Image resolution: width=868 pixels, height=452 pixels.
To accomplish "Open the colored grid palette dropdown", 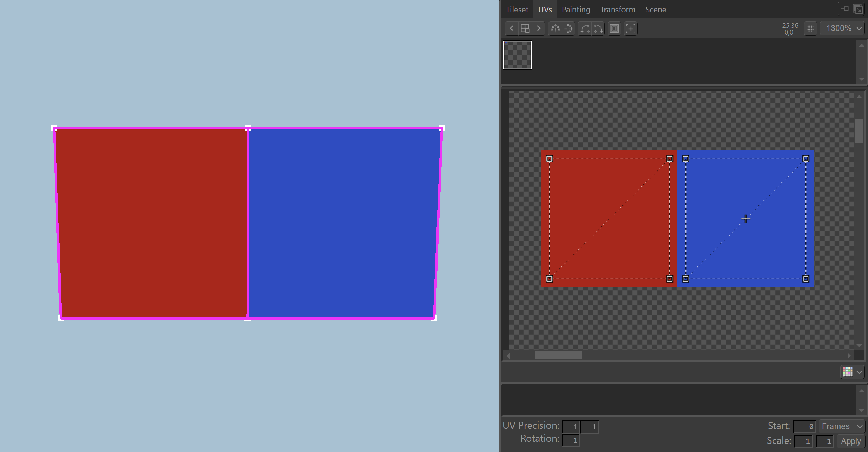I will tap(852, 372).
